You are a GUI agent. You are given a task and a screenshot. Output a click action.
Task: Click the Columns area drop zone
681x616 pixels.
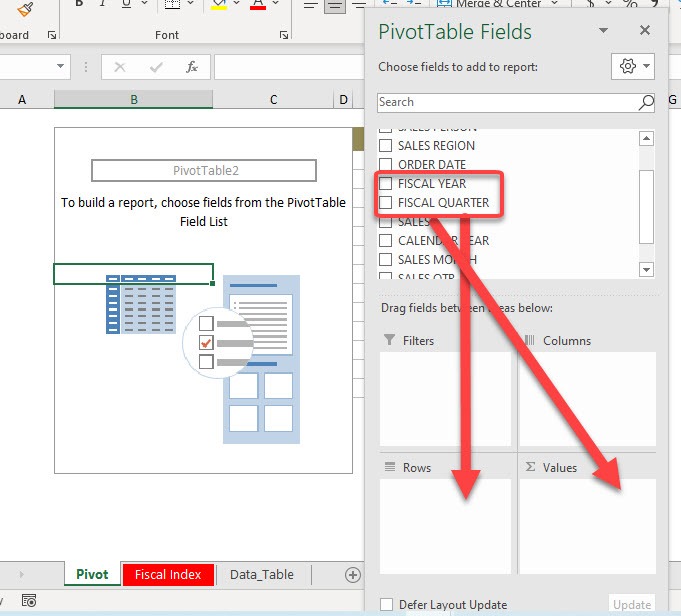point(588,399)
